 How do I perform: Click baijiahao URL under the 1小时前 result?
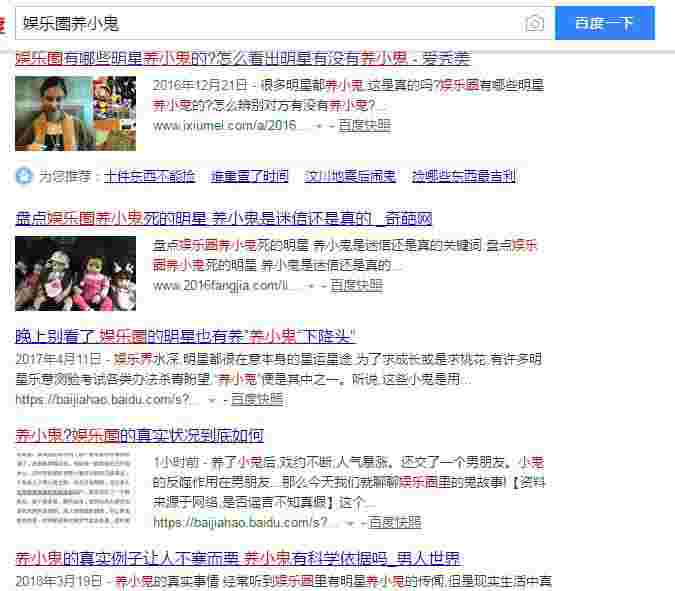pos(240,523)
